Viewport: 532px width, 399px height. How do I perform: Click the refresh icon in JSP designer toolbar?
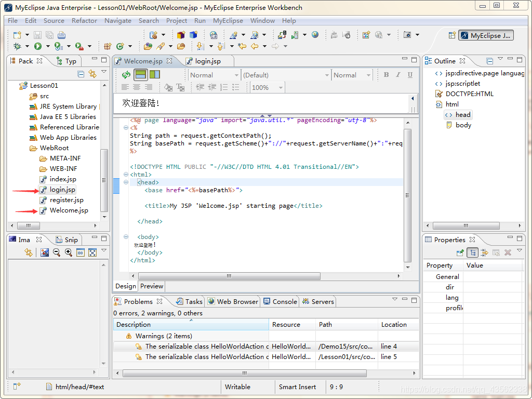pos(126,75)
